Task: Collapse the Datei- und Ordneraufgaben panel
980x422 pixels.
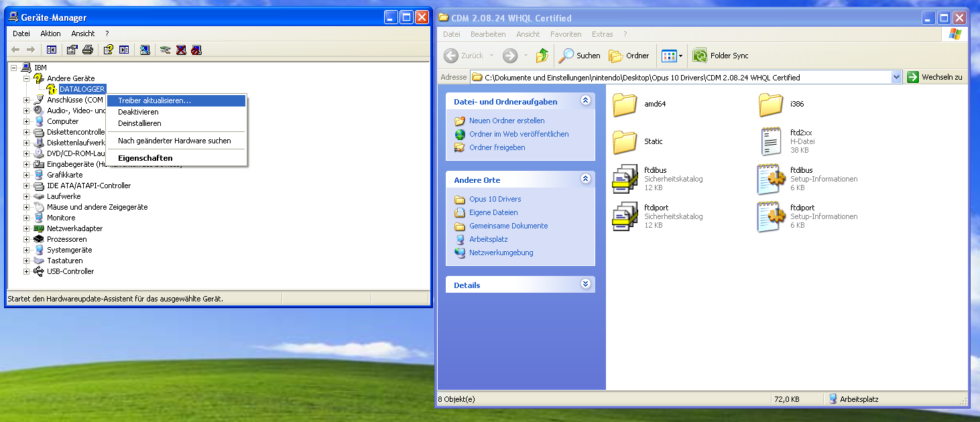Action: (585, 100)
